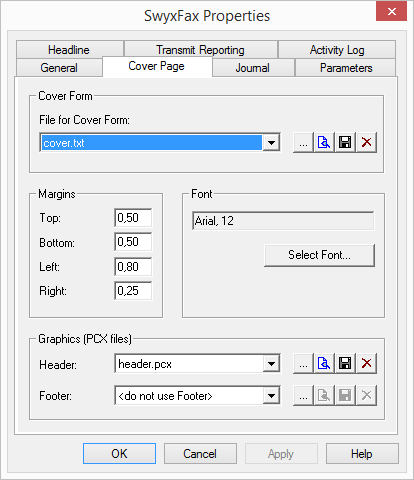
Task: Preview the cover form file icon
Action: (324, 143)
